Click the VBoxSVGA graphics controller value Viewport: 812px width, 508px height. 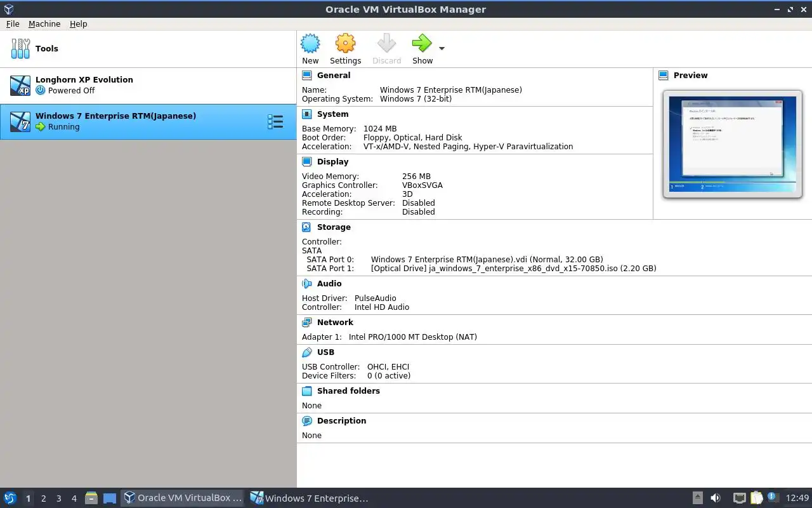[x=422, y=185]
